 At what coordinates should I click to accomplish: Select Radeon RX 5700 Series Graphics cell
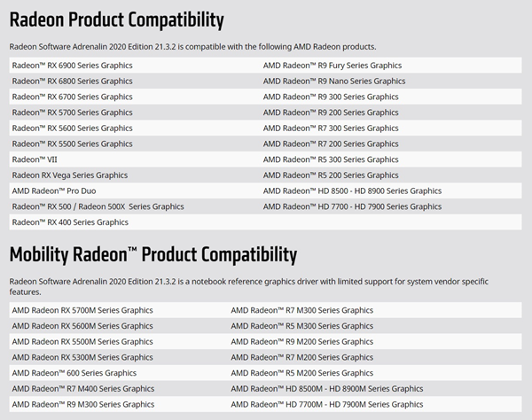coord(73,113)
